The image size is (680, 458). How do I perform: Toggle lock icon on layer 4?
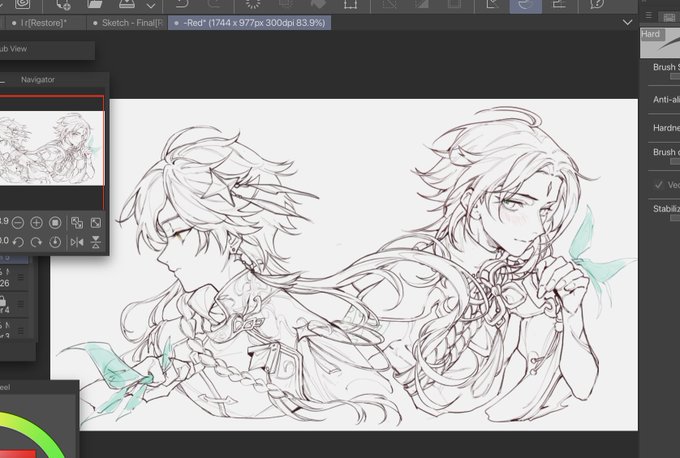2,300
